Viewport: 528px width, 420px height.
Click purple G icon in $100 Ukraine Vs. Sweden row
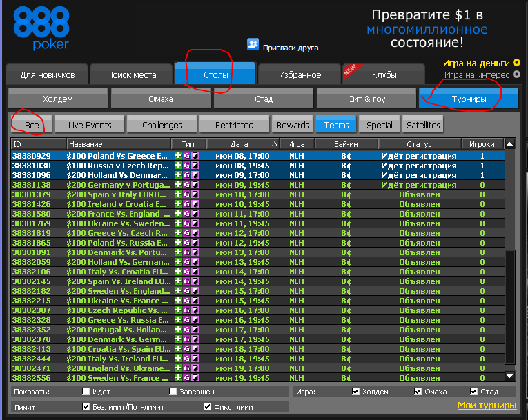pyautogui.click(x=186, y=223)
